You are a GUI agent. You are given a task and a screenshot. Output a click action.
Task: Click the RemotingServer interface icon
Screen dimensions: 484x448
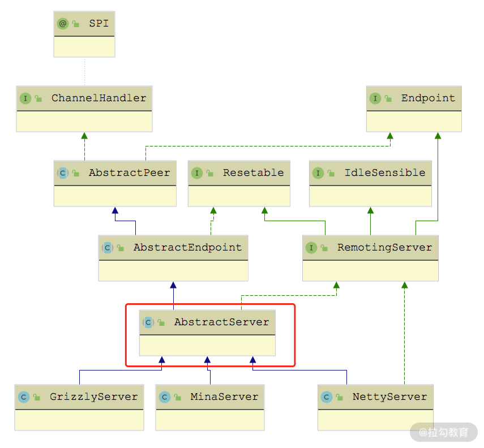[x=311, y=248]
